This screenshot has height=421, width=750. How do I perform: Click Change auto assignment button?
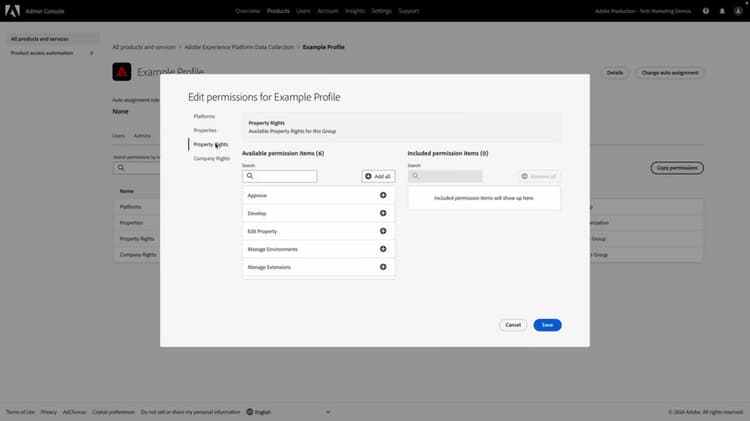670,73
